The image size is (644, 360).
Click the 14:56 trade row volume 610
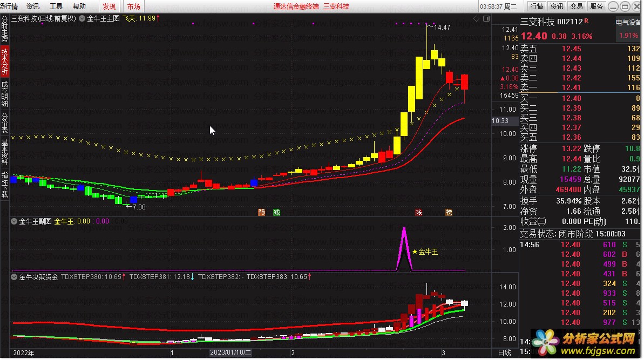(609, 244)
